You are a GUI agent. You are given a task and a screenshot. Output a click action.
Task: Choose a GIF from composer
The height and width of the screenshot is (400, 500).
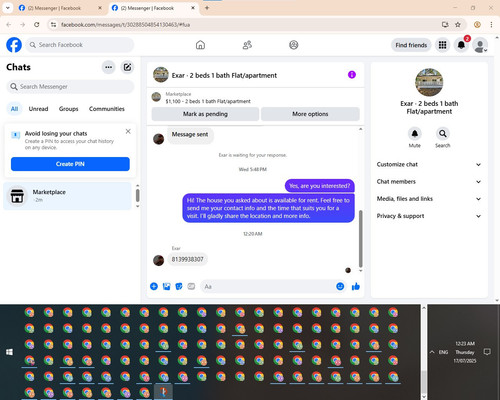(x=191, y=286)
